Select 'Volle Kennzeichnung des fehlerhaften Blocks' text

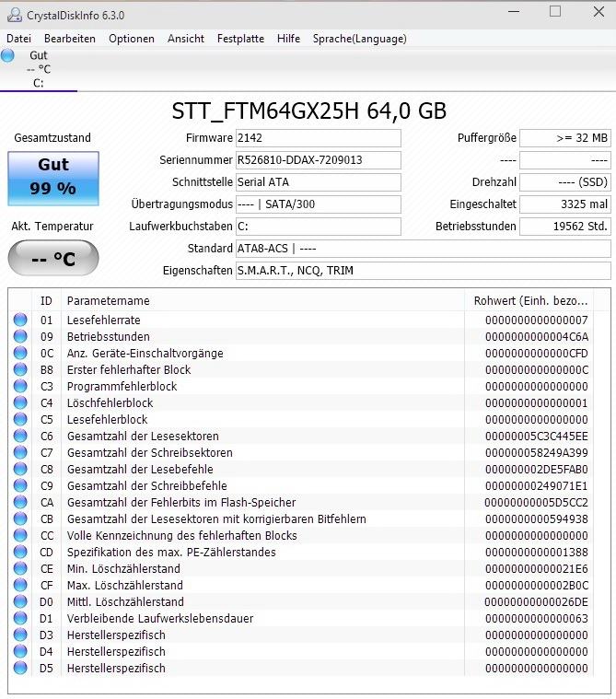[x=182, y=535]
